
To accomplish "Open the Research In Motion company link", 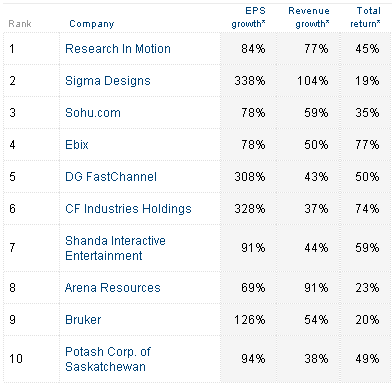I will (118, 49).
